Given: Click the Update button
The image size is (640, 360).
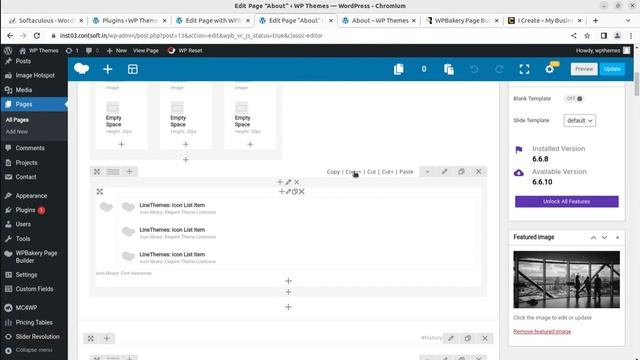Looking at the screenshot, I should (x=612, y=69).
